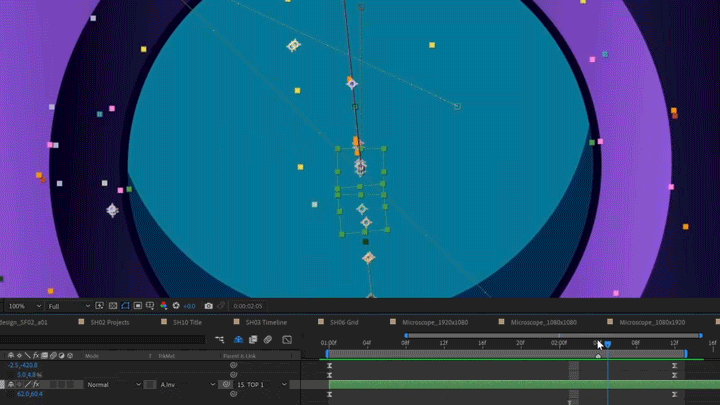Open the Full resolution dropdown
720x405 pixels.
point(69,306)
